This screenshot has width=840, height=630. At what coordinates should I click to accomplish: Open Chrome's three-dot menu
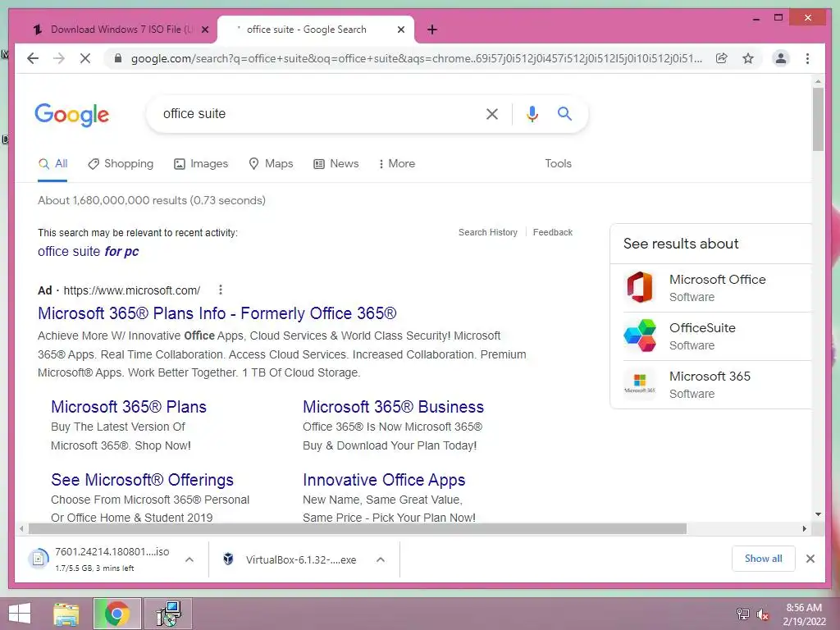[x=807, y=58]
